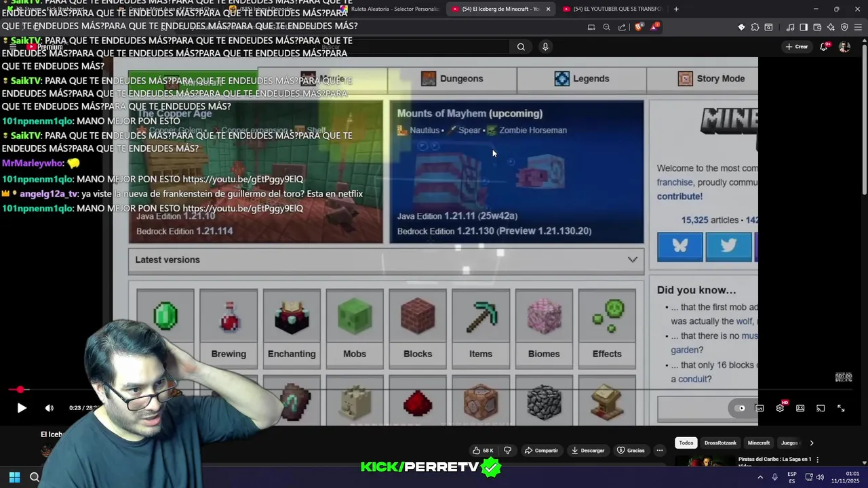
Task: Open more actions beside Gracias
Action: 659,451
